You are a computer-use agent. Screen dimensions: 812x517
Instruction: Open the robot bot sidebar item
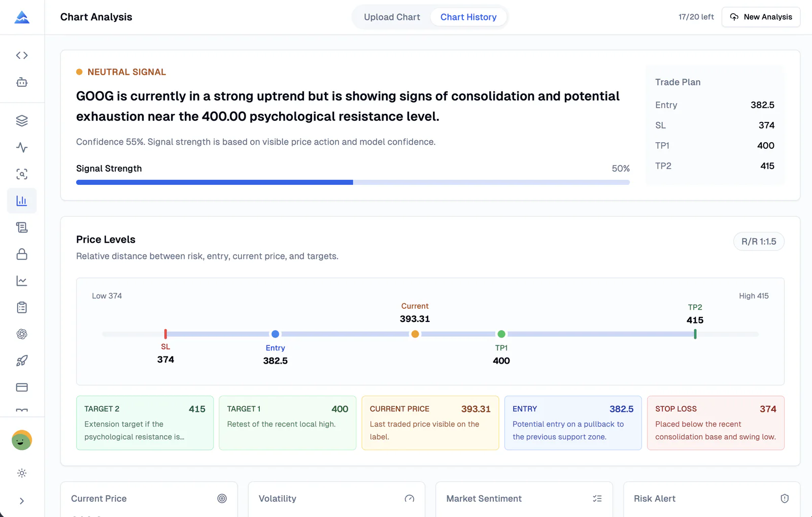[x=22, y=82]
